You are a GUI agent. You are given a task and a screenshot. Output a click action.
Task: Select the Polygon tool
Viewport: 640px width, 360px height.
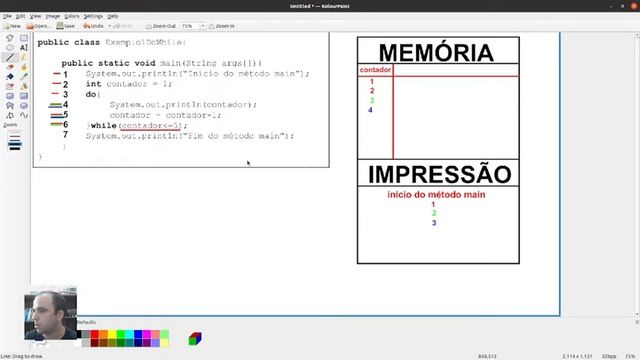point(10,106)
